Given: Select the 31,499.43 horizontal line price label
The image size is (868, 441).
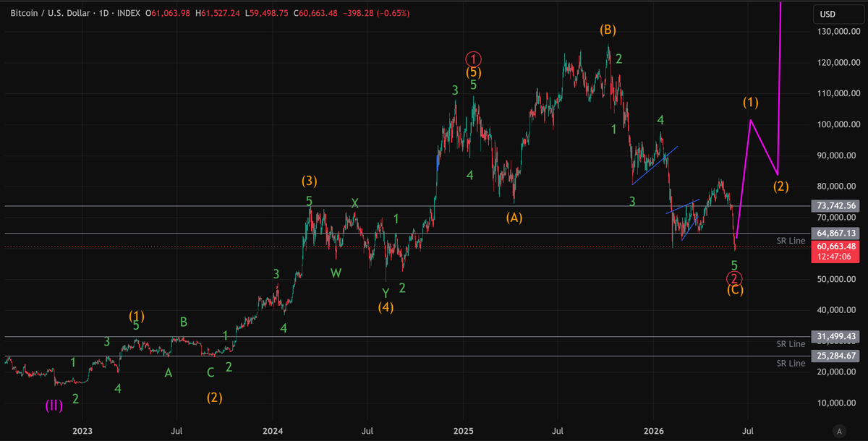Looking at the screenshot, I should point(836,336).
